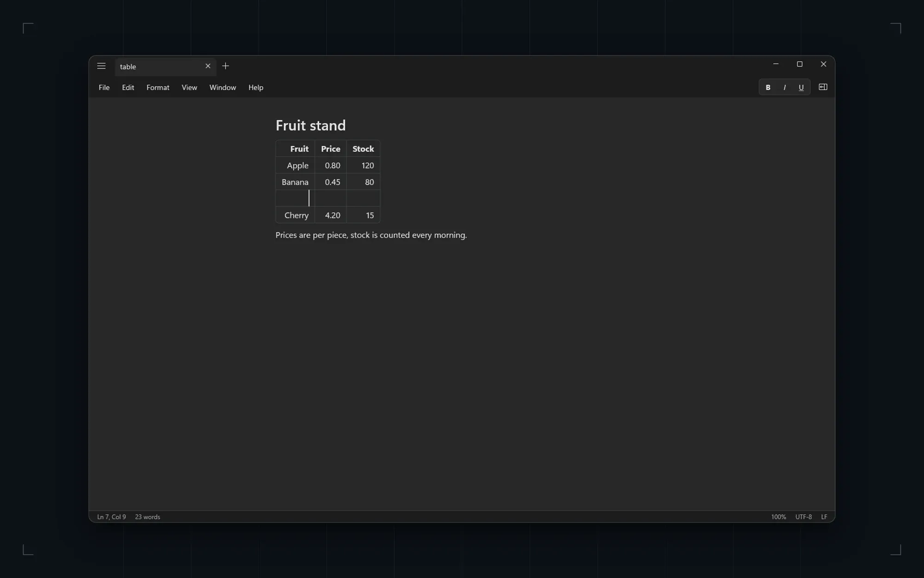Click the 'Cherry' cell
The width and height of the screenshot is (924, 578).
295,215
